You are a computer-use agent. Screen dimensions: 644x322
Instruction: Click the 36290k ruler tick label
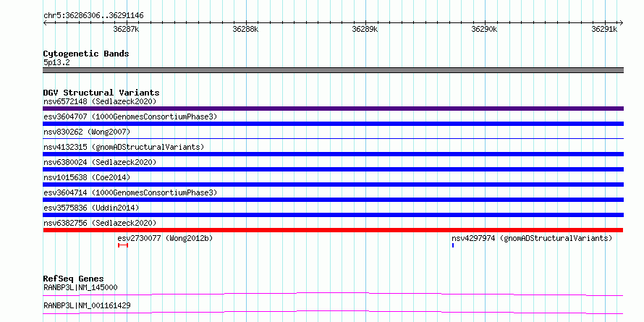point(485,29)
